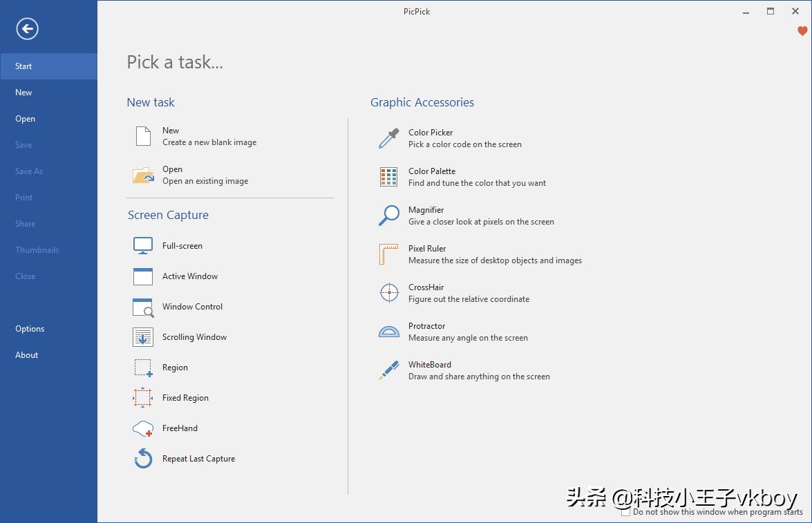This screenshot has height=523, width=812.
Task: Click 'Measure any angle on the screen' text
Action: (468, 338)
